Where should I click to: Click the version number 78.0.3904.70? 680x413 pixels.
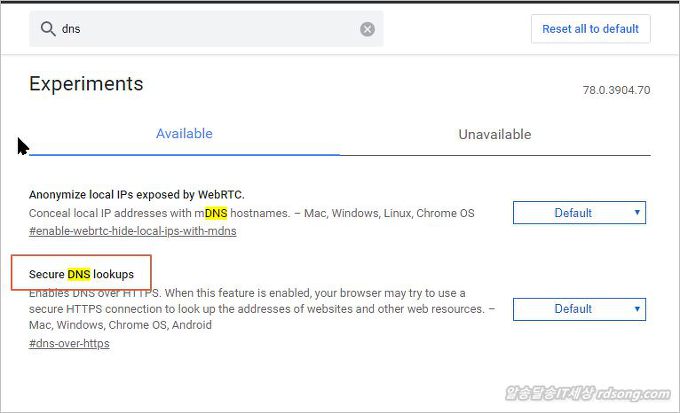coord(616,90)
